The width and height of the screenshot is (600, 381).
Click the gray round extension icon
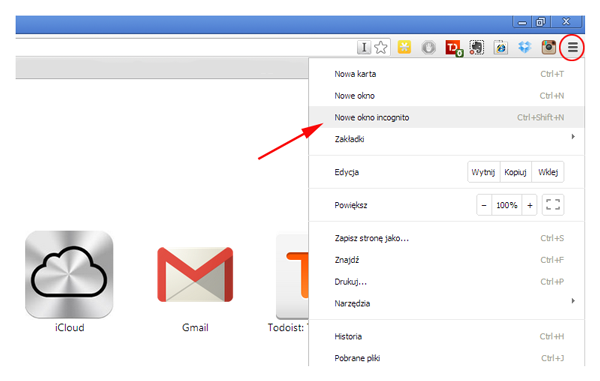click(x=429, y=48)
